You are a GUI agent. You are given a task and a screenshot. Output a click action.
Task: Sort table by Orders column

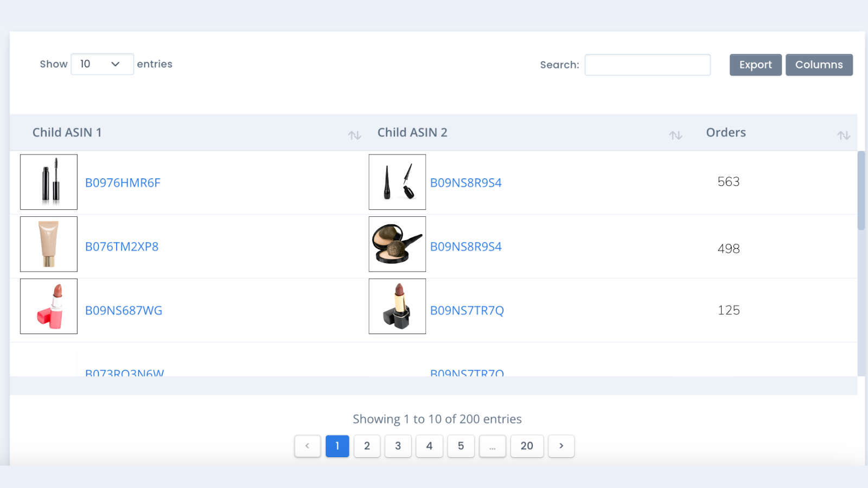click(843, 135)
